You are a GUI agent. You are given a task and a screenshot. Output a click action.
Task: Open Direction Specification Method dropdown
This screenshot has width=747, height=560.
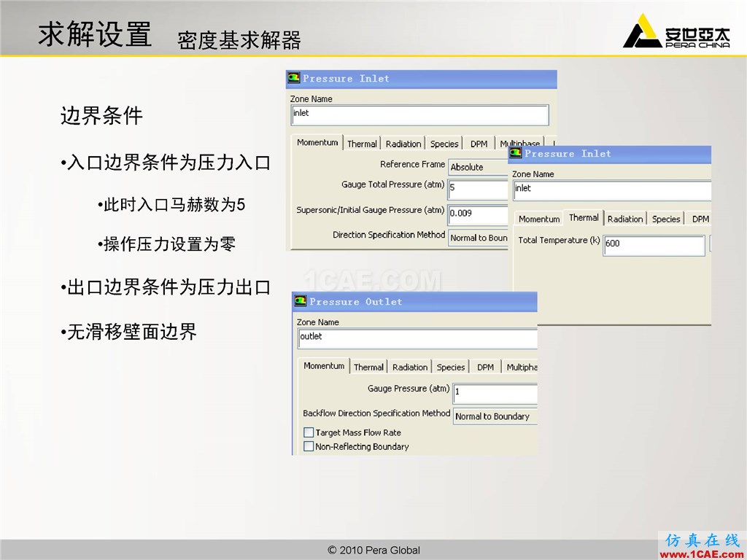point(478,238)
